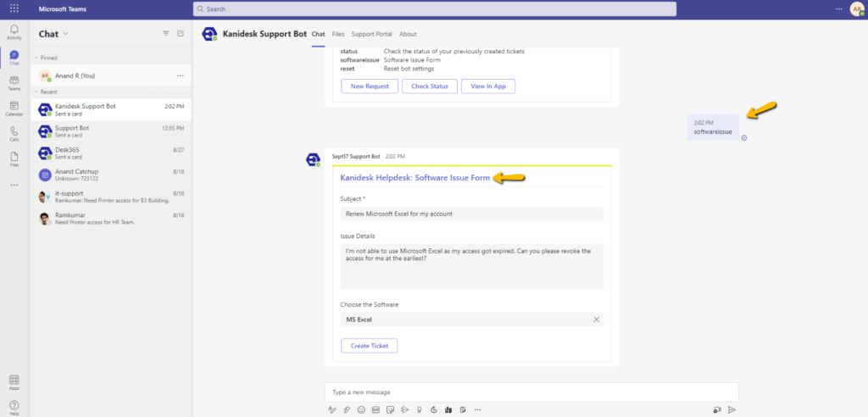Open Files in the left rail
This screenshot has width=868, height=417.
(14, 159)
